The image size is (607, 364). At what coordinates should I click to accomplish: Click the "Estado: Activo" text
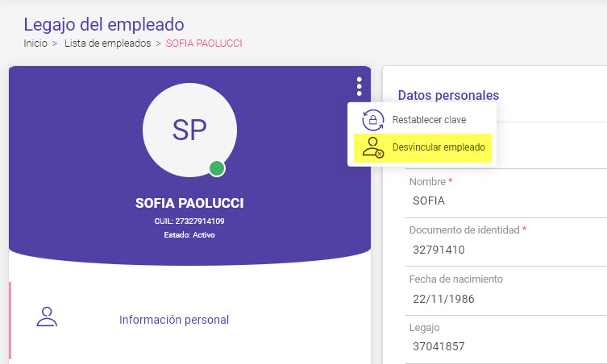click(189, 235)
